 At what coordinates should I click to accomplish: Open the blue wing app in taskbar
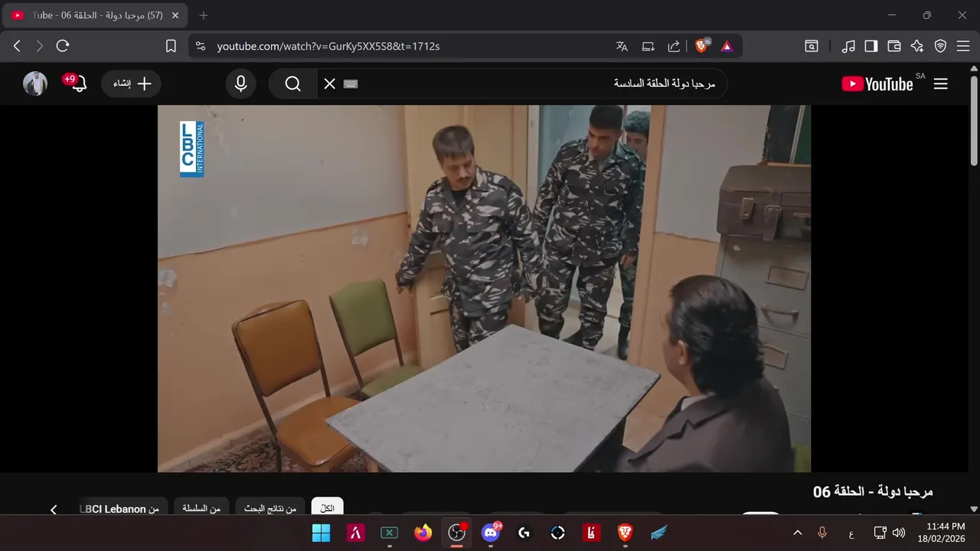(x=659, y=533)
